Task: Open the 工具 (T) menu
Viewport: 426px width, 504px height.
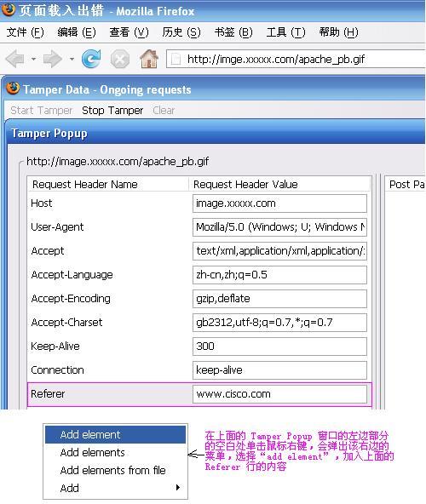Action: pyautogui.click(x=285, y=32)
